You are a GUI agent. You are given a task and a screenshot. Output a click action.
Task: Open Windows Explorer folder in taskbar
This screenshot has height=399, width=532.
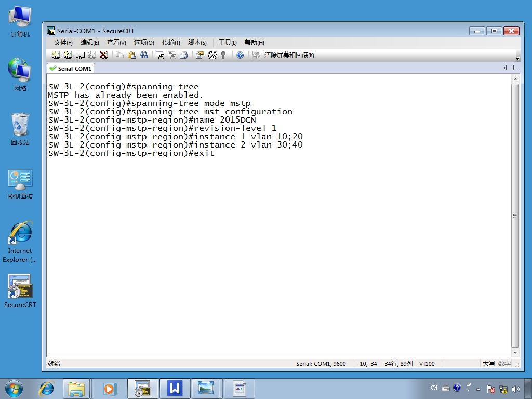(76, 389)
